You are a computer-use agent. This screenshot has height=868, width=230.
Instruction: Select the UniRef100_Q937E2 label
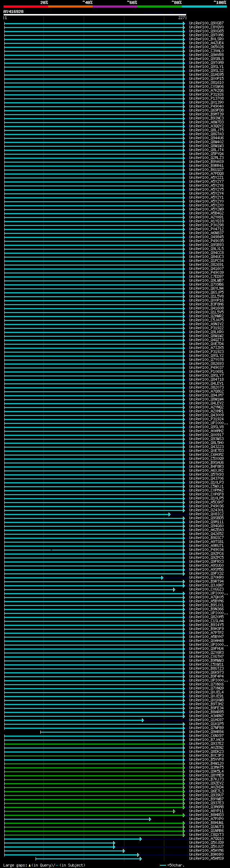206,744
